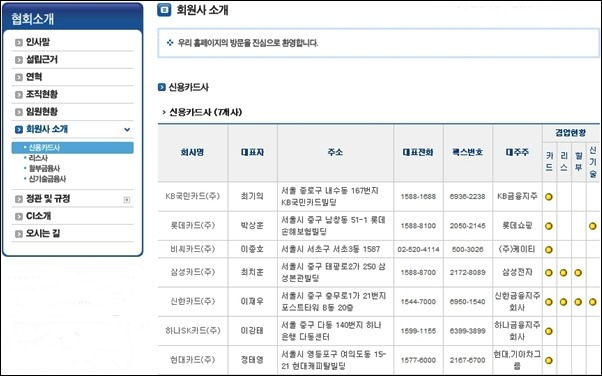The image size is (602, 376).
Task: Select the 신용카드사 submenu link
Action: (73, 147)
